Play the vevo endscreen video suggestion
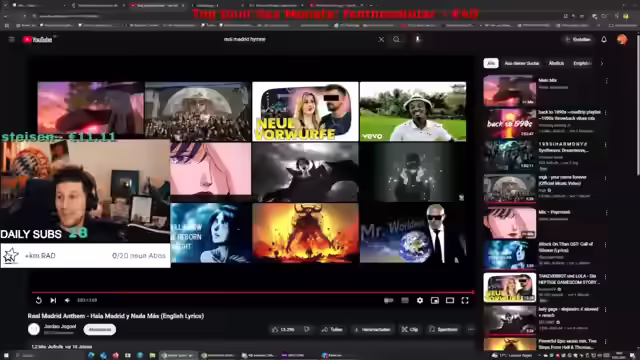This screenshot has height=360, width=640. click(x=413, y=111)
